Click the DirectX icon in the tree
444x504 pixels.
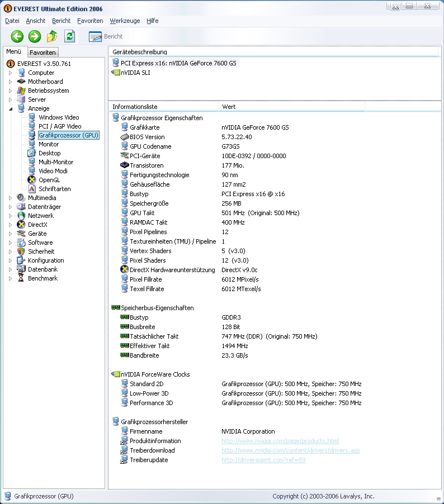click(21, 225)
